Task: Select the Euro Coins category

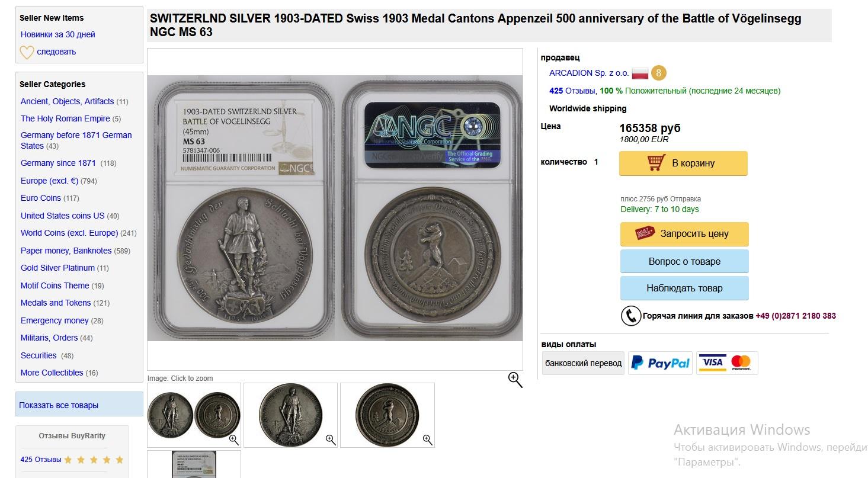Action: click(41, 198)
